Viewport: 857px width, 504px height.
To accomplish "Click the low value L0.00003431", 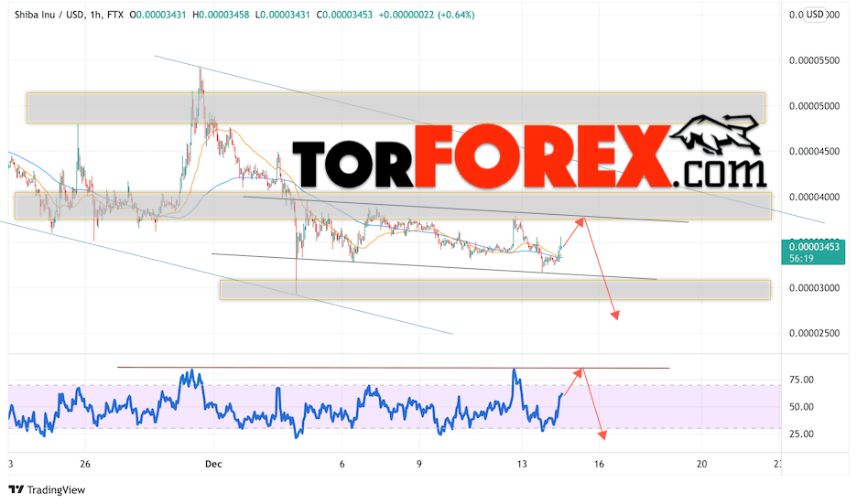I will pyautogui.click(x=282, y=16).
